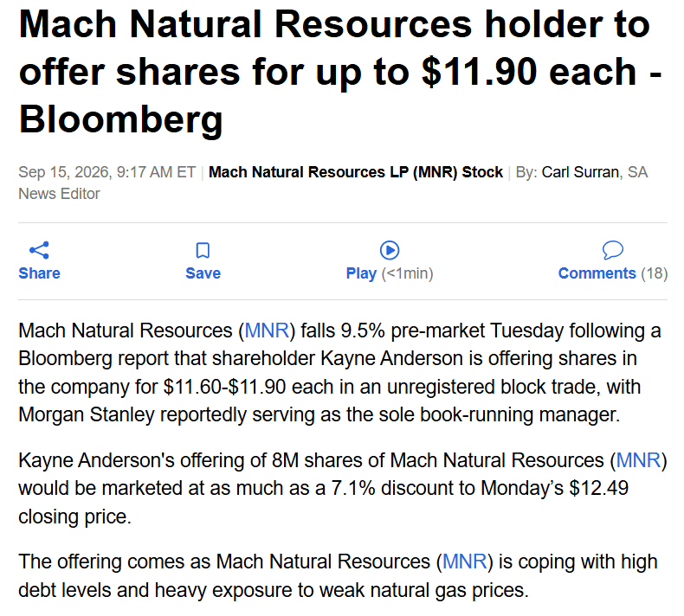Click the paragraph about weak natural gas prices

338,576
